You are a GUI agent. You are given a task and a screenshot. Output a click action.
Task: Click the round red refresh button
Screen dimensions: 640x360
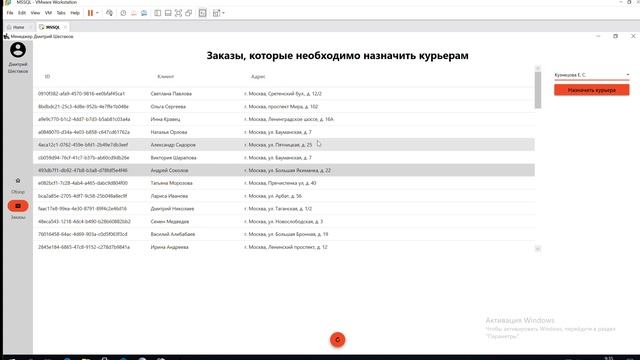pos(338,340)
